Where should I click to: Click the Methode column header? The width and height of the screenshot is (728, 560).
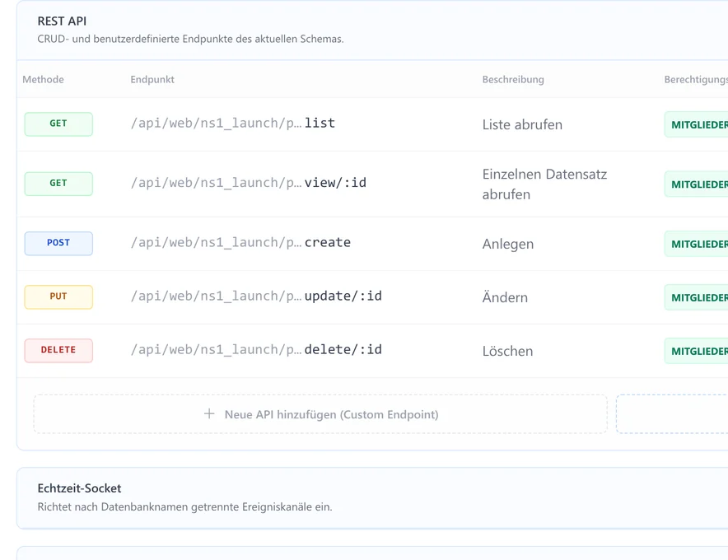point(43,79)
